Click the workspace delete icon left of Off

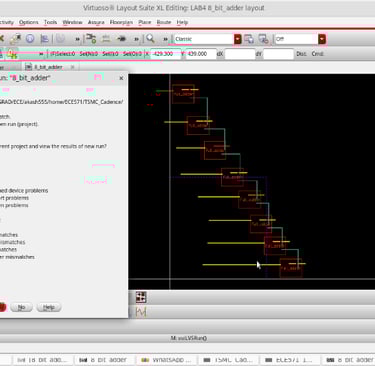pos(263,39)
